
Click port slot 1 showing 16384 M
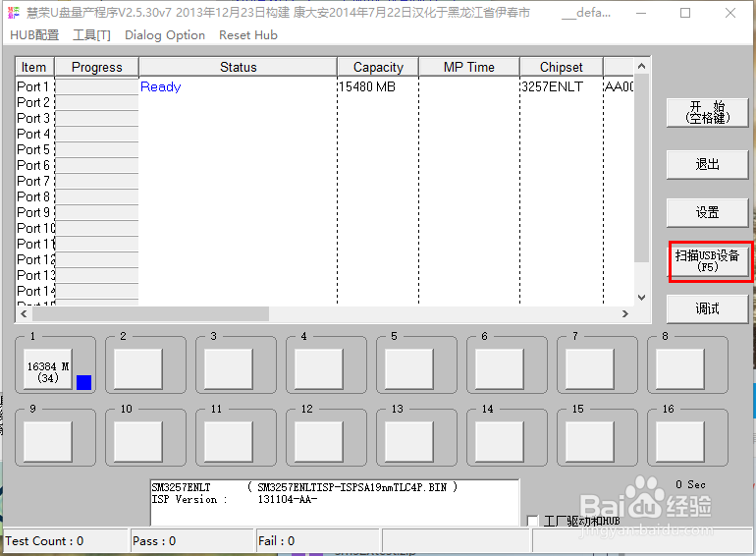[48, 369]
